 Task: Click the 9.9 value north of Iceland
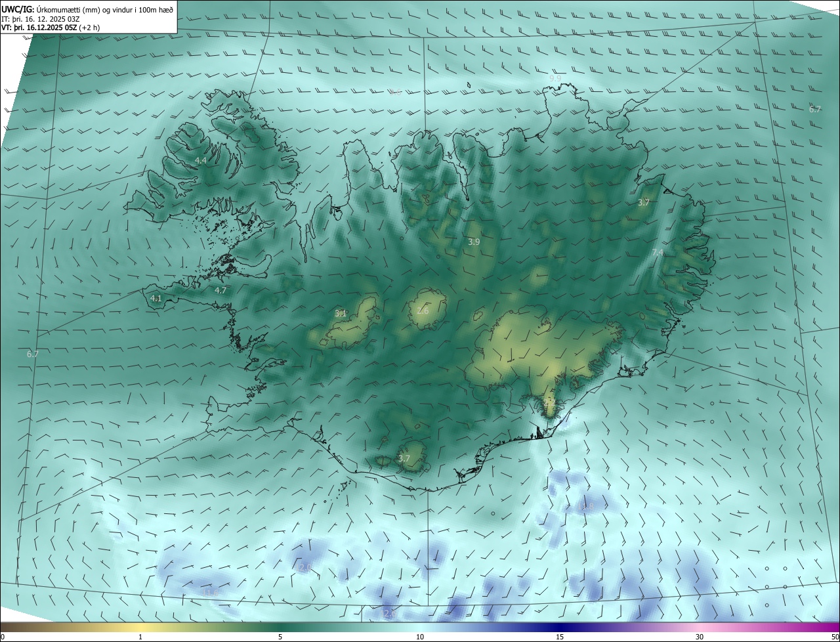[555, 78]
